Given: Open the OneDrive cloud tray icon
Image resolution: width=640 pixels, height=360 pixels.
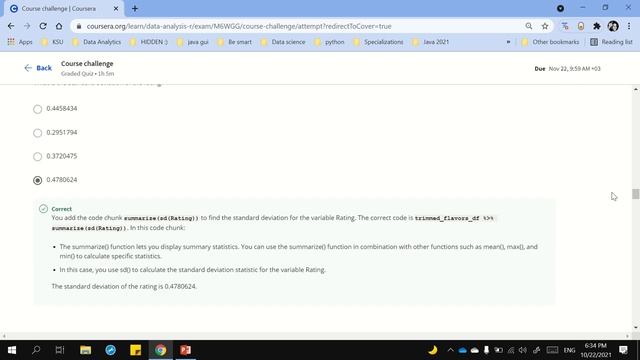Looking at the screenshot, I should [462, 350].
